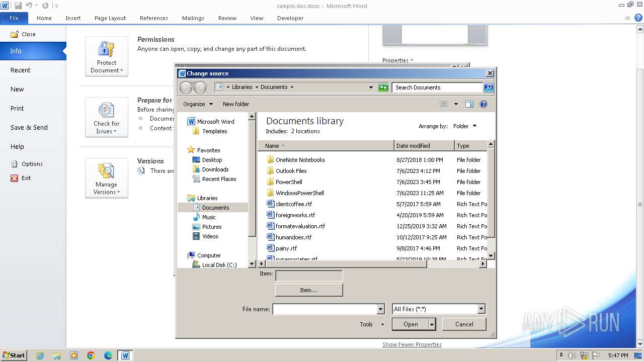Open the Insert ribbon tab
Image resolution: width=644 pixels, height=362 pixels.
point(73,18)
